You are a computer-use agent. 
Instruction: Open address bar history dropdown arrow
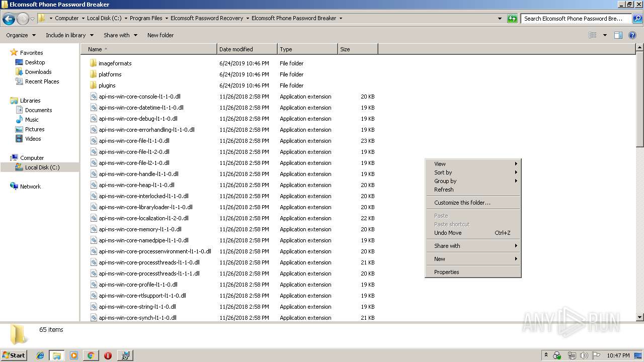(x=500, y=19)
